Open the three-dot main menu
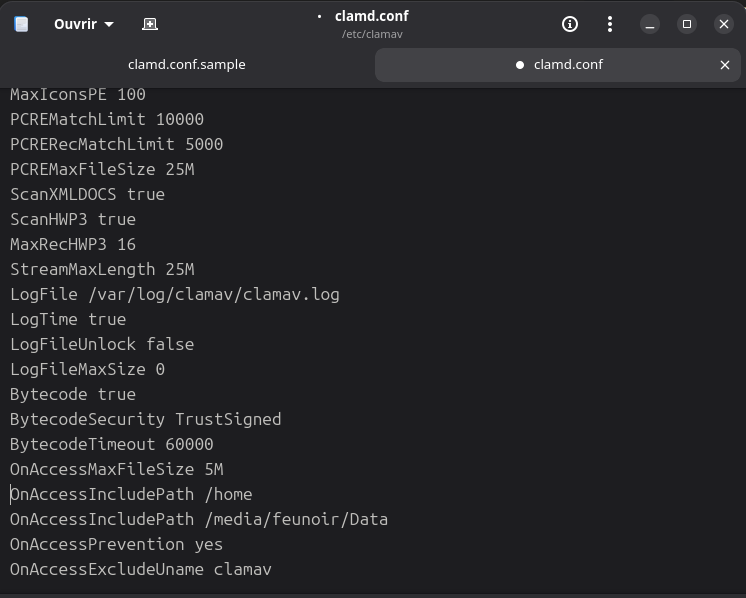Viewport: 746px width, 598px height. click(610, 24)
